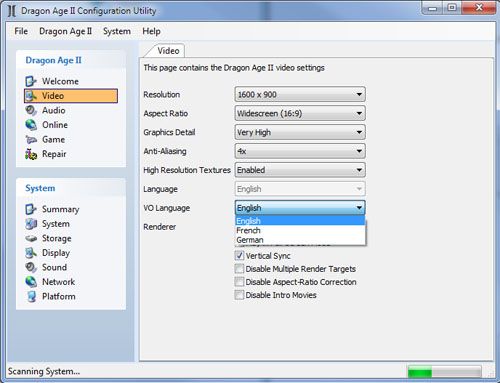Image resolution: width=500 pixels, height=383 pixels.
Task: Click the Game controller icon
Action: pyautogui.click(x=31, y=140)
